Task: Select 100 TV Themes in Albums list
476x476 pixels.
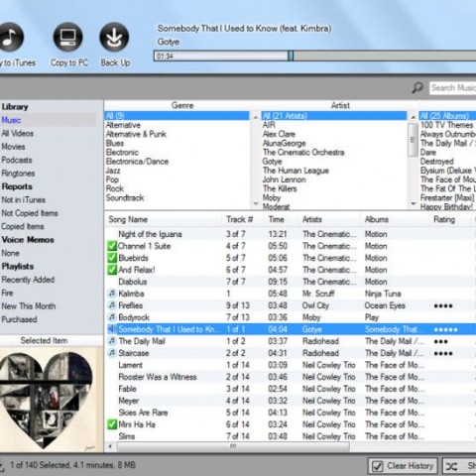Action: [x=446, y=125]
